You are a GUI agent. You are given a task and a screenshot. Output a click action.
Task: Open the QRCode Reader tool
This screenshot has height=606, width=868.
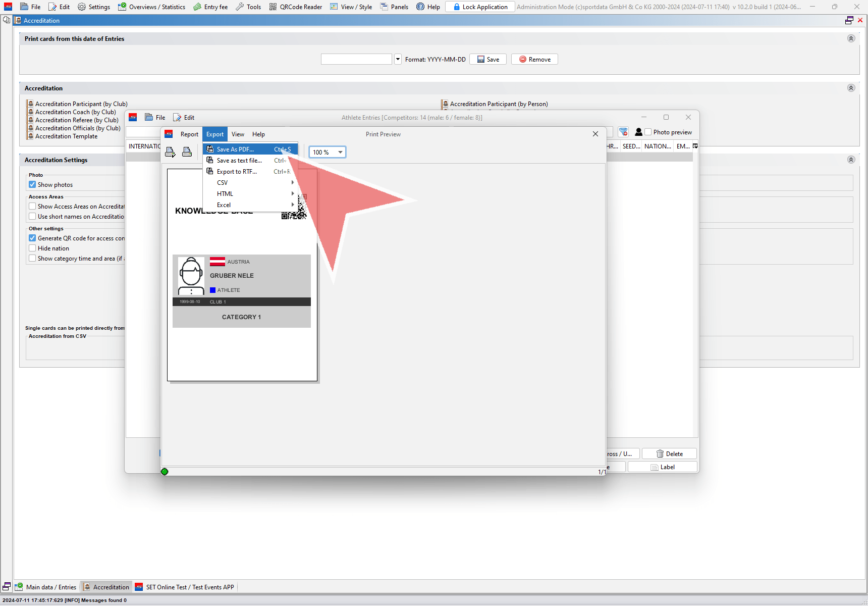click(x=296, y=7)
